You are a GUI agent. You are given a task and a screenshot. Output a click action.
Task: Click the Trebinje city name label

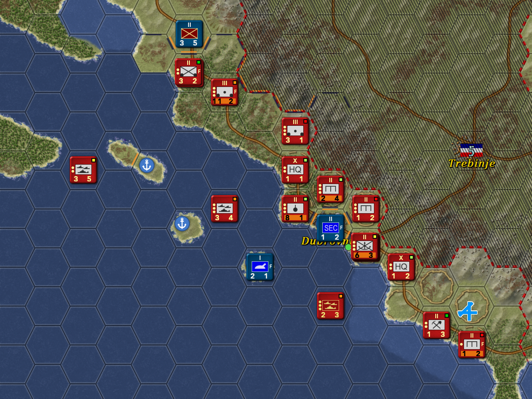point(471,164)
